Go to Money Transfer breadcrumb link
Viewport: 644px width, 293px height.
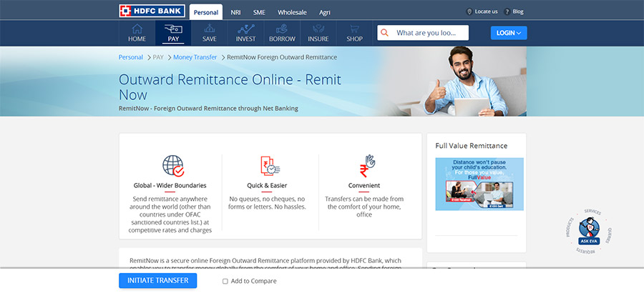coord(195,57)
